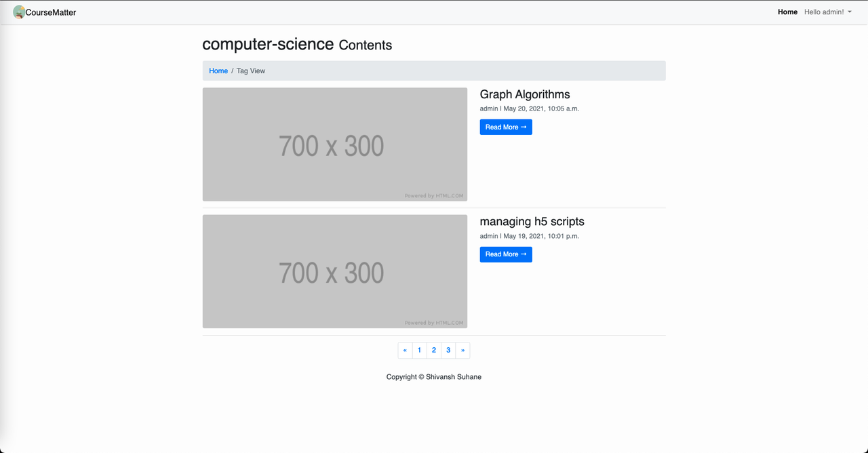Click the CourseMatter logo icon
This screenshot has height=453, width=868.
coord(19,12)
